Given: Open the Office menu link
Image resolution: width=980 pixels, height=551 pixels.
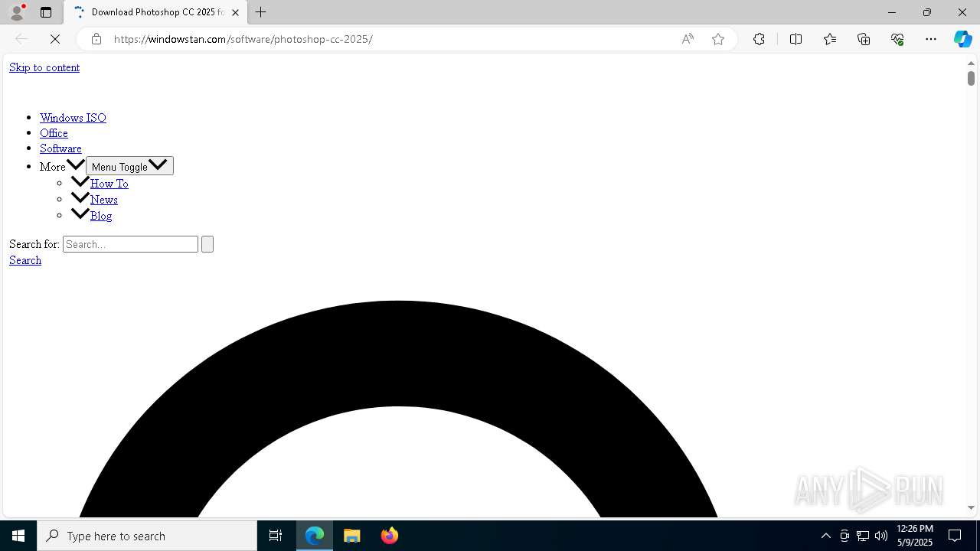Looking at the screenshot, I should click(54, 133).
